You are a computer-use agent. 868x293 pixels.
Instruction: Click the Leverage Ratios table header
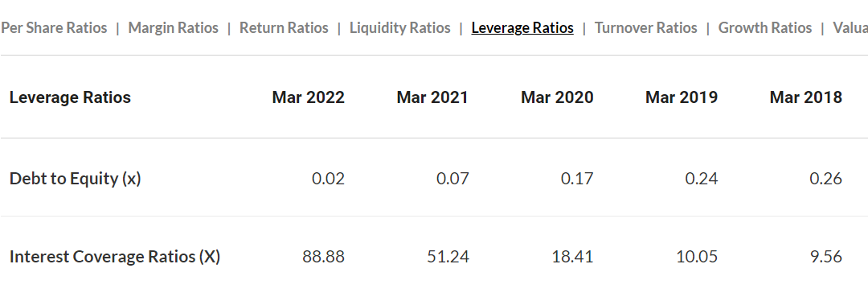pos(70,97)
